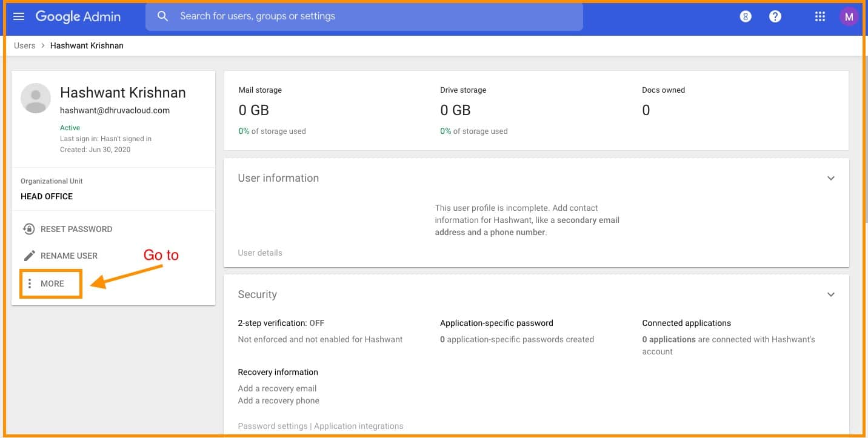Click the Google Admin logo
The image size is (868, 438).
coord(78,16)
